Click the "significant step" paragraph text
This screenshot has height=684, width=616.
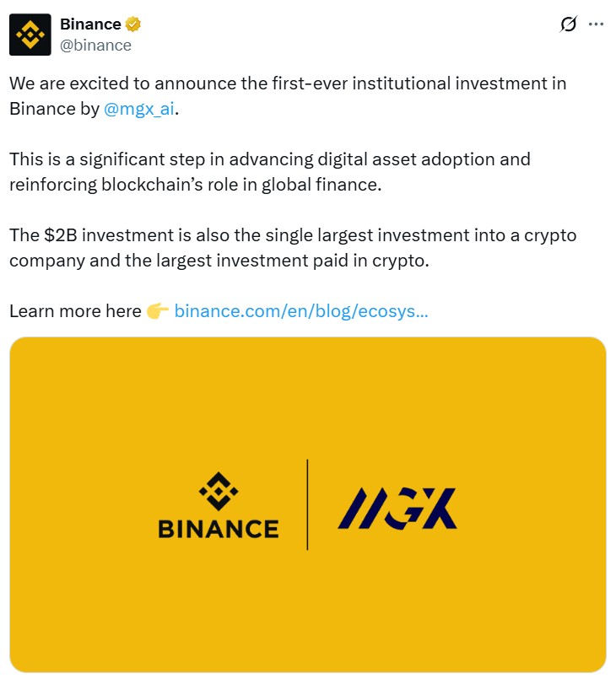(x=270, y=159)
